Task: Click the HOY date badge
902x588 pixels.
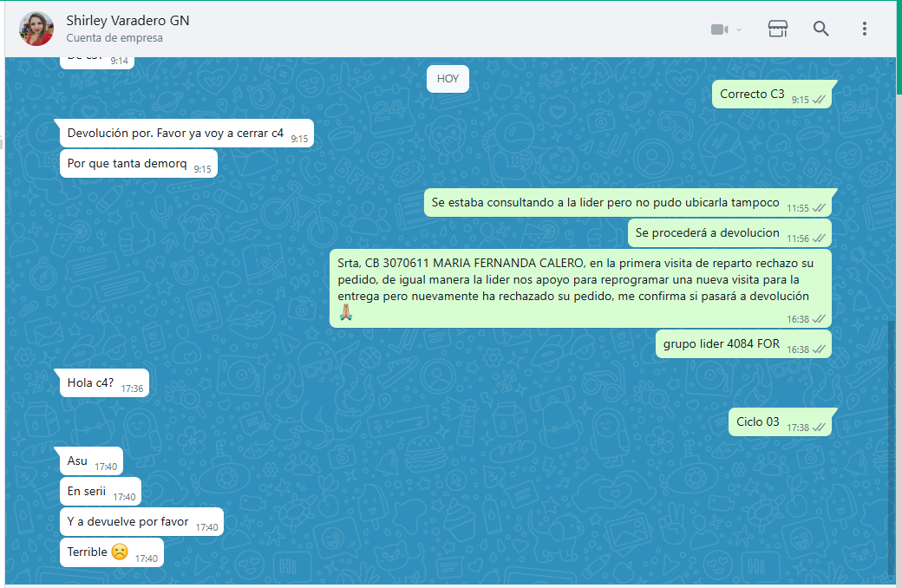Action: (448, 79)
